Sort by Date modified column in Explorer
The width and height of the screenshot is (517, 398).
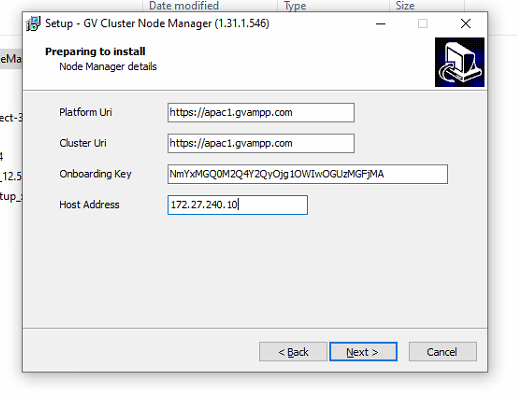tap(184, 5)
